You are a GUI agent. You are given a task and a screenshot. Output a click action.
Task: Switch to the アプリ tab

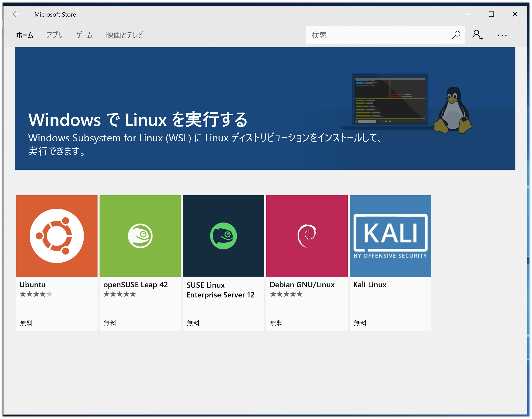pos(55,35)
